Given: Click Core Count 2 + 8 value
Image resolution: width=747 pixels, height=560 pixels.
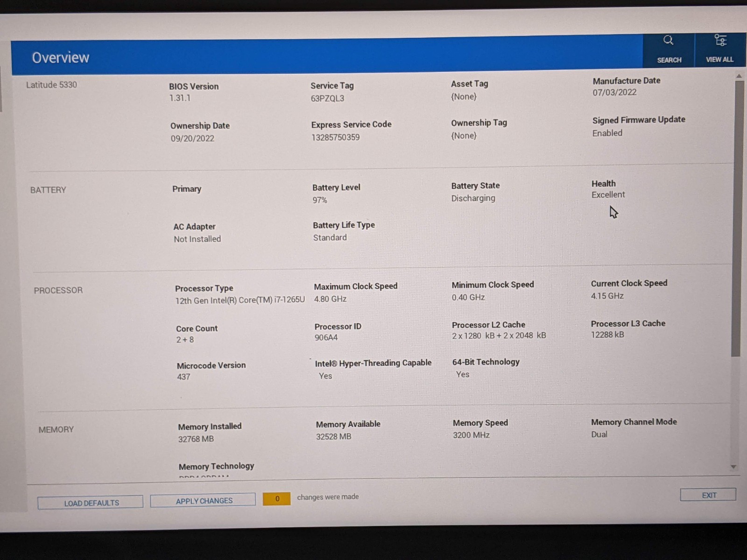Looking at the screenshot, I should pyautogui.click(x=185, y=340).
